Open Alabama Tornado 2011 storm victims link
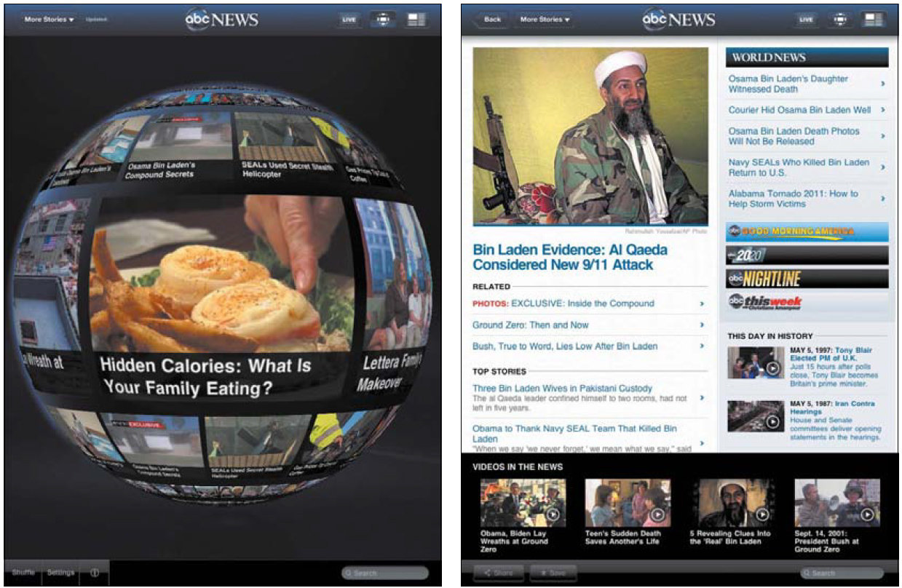The height and width of the screenshot is (588, 902). [x=794, y=199]
